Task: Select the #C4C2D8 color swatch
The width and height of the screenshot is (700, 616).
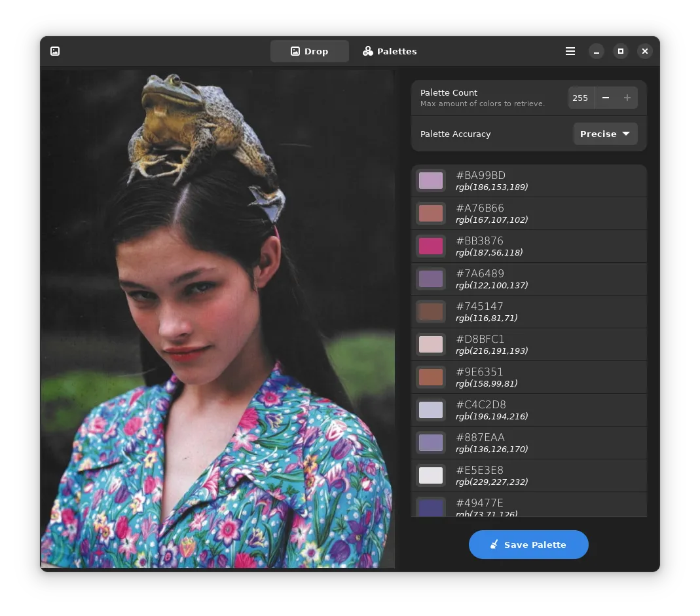Action: pos(431,410)
